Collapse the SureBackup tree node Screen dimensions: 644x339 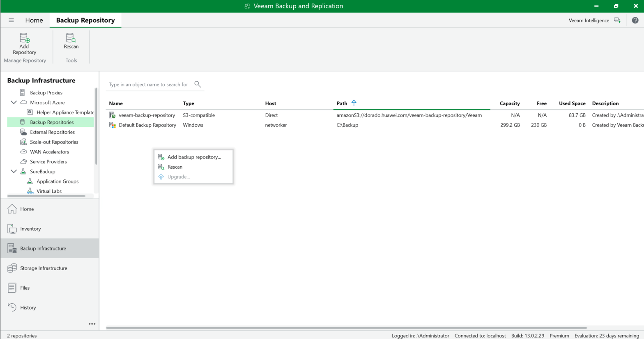click(14, 172)
